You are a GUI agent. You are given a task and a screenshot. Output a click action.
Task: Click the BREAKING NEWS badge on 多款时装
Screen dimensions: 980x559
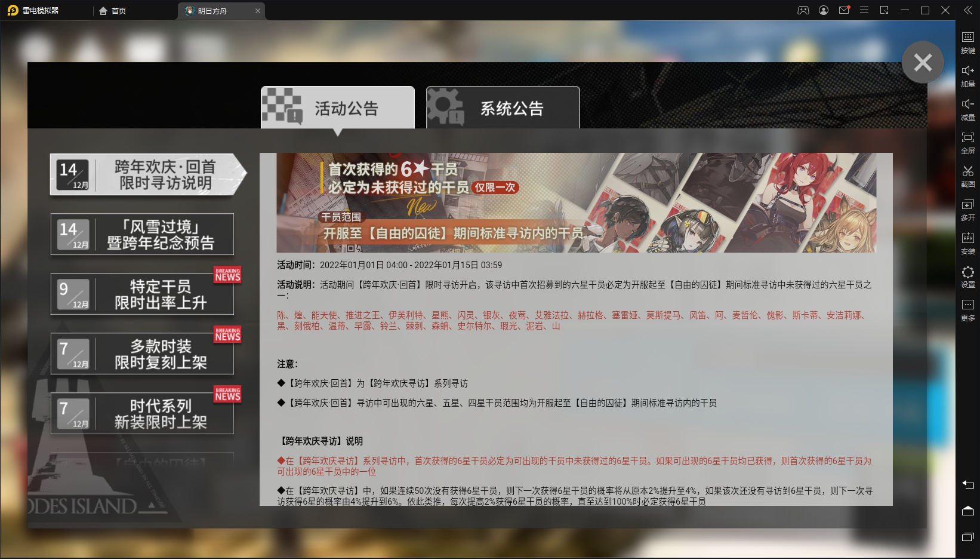228,334
